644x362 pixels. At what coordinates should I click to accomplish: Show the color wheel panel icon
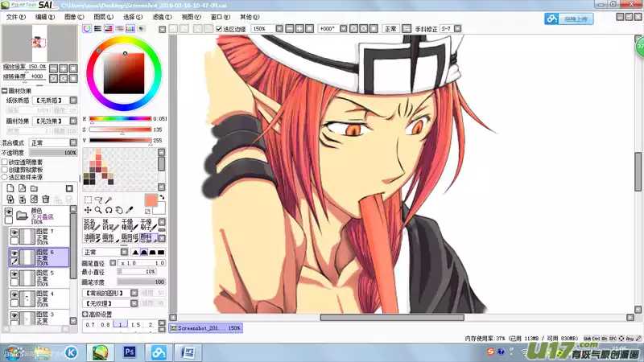tap(87, 28)
